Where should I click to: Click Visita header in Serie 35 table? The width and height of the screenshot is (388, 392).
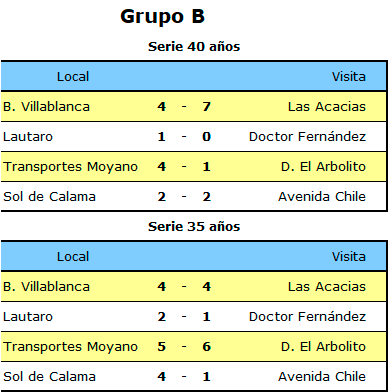(x=349, y=257)
